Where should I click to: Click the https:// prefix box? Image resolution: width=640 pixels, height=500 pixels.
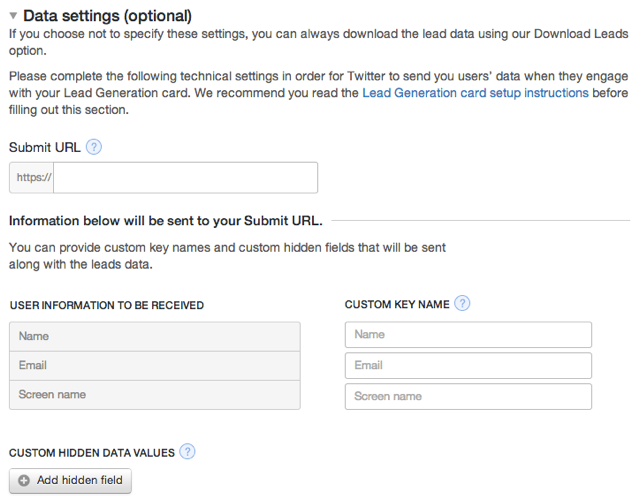[x=35, y=178]
